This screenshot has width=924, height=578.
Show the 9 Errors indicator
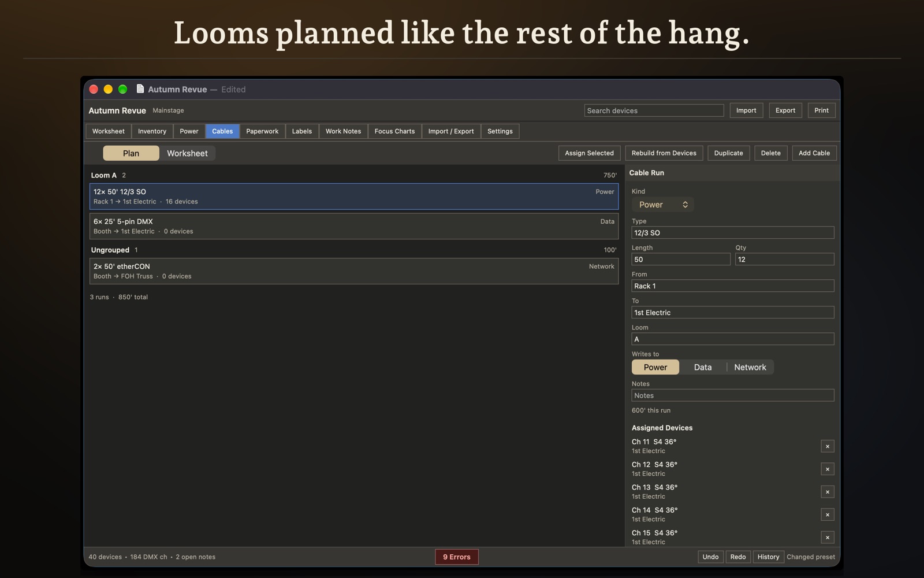[x=457, y=557]
